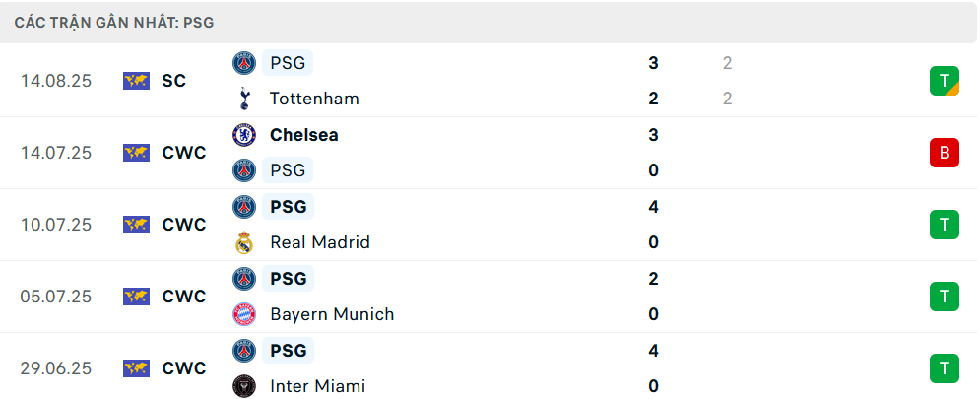Click the T badge for Bayern Munich match
The width and height of the screenshot is (980, 399).
click(944, 297)
